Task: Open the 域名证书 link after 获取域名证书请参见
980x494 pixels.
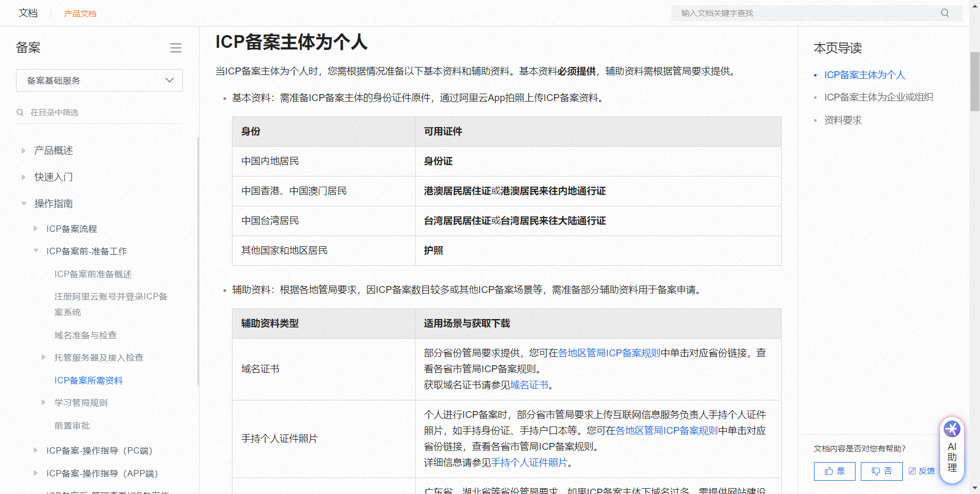Action: 529,385
